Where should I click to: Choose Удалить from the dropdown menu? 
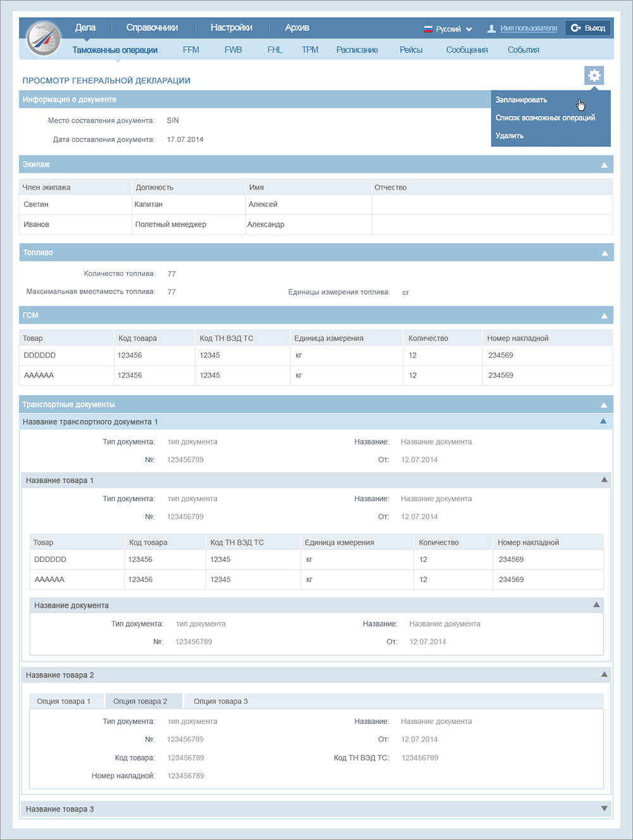[510, 135]
